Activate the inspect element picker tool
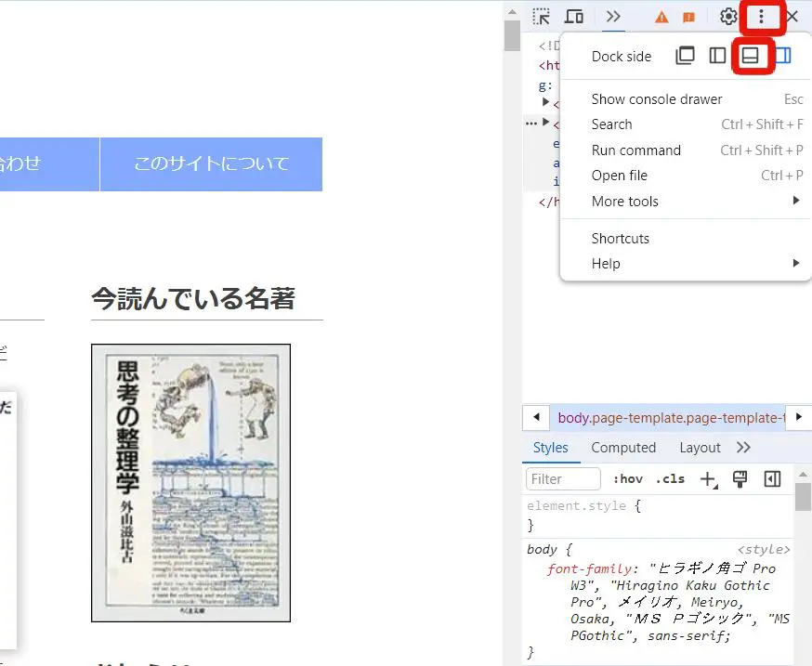Image resolution: width=812 pixels, height=666 pixels. pyautogui.click(x=542, y=17)
